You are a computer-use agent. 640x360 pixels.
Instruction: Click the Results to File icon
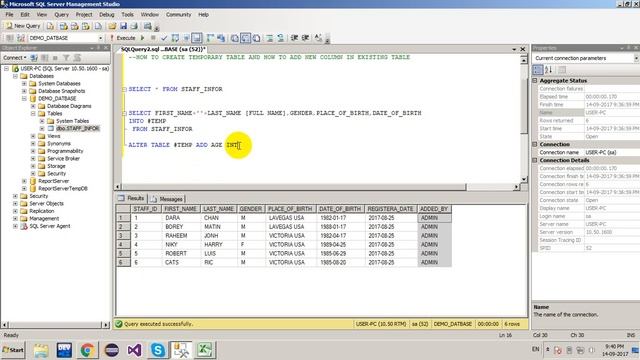pos(256,38)
